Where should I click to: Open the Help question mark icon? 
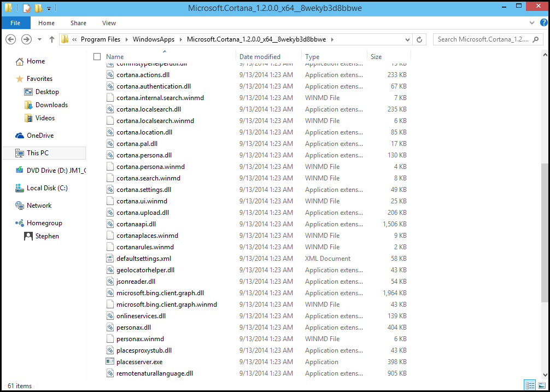pos(543,23)
